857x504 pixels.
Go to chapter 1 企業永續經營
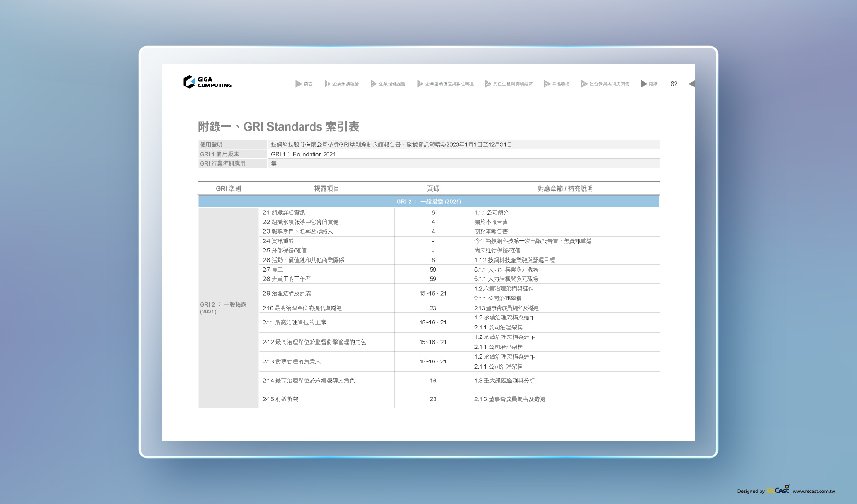coord(341,84)
